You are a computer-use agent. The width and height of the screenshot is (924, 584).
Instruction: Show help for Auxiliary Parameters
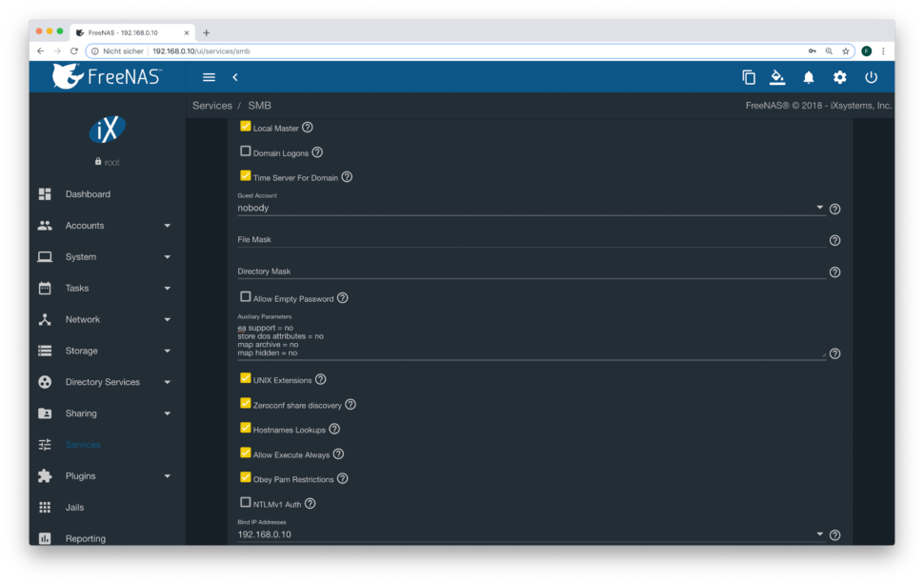835,353
